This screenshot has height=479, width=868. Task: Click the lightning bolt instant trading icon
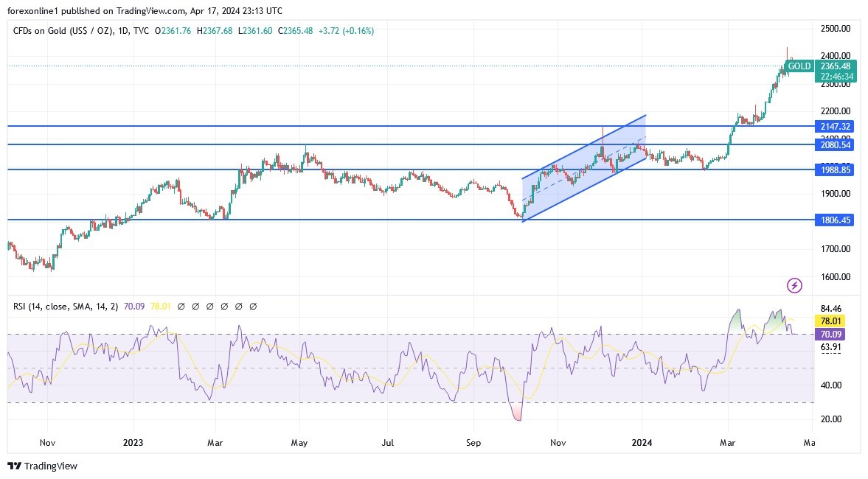[794, 285]
